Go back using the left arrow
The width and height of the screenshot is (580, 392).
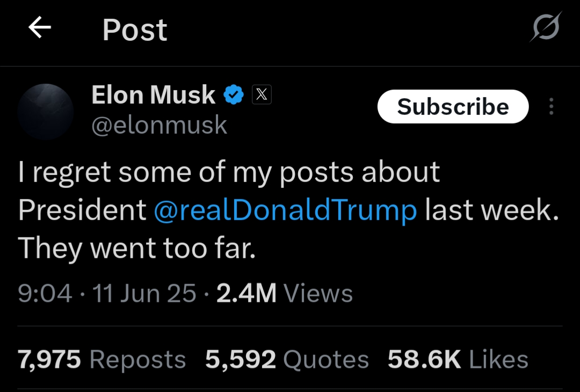click(39, 28)
